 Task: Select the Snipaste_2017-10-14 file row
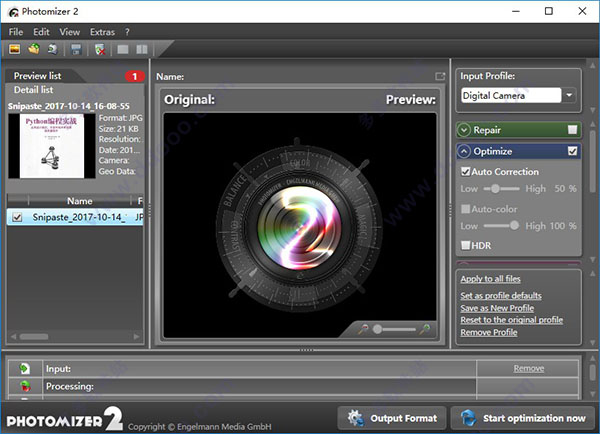(75, 217)
